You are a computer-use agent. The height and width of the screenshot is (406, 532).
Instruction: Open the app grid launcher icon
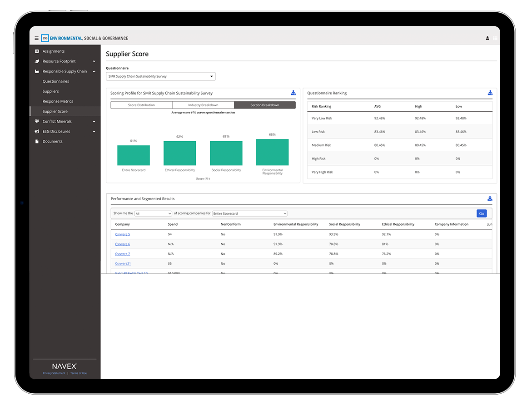[495, 38]
